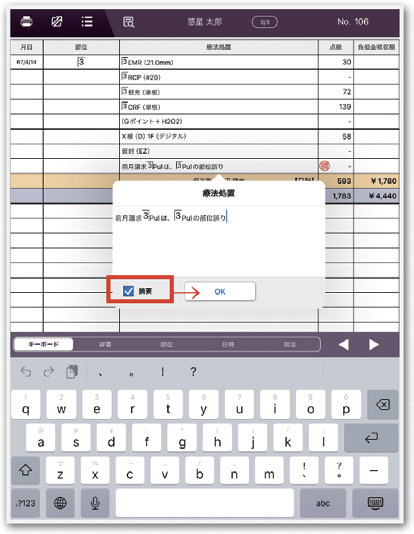Image resolution: width=414 pixels, height=534 pixels.
Task: Hide keyboard with dismiss key
Action: click(375, 503)
